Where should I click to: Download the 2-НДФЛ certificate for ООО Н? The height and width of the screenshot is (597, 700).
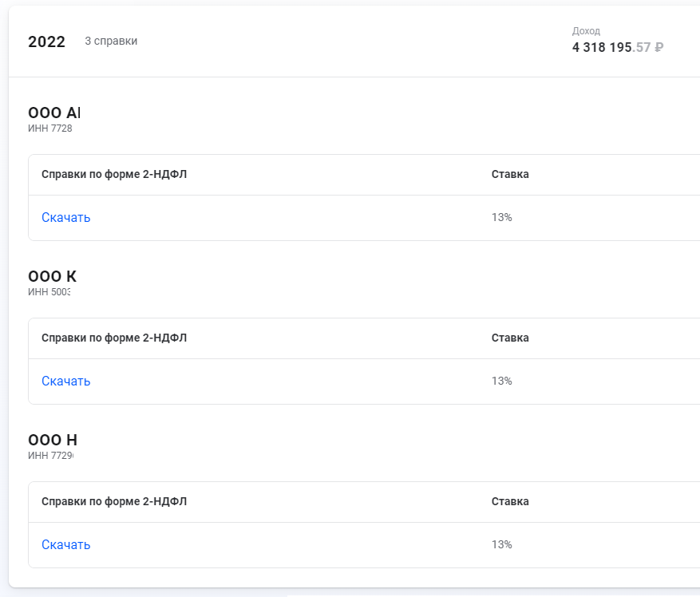pyautogui.click(x=65, y=545)
